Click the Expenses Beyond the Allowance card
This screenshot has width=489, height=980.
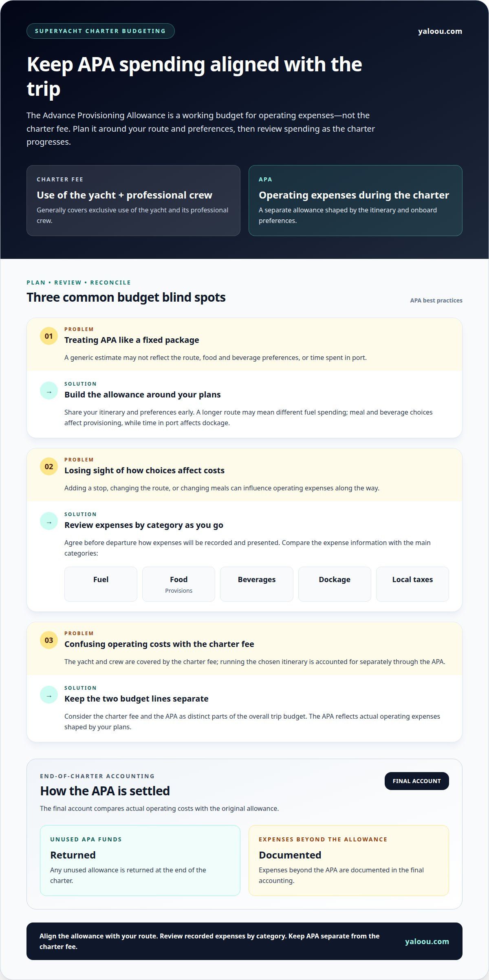coord(349,860)
